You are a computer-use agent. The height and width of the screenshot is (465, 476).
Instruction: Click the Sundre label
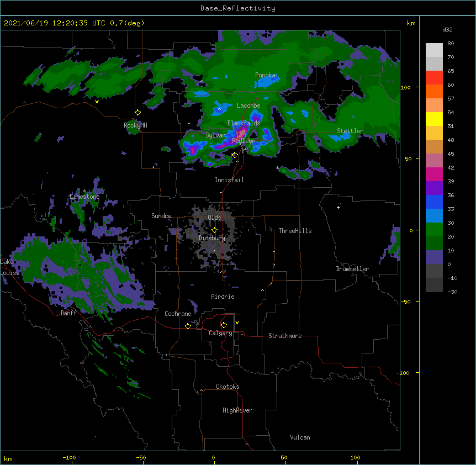(161, 216)
